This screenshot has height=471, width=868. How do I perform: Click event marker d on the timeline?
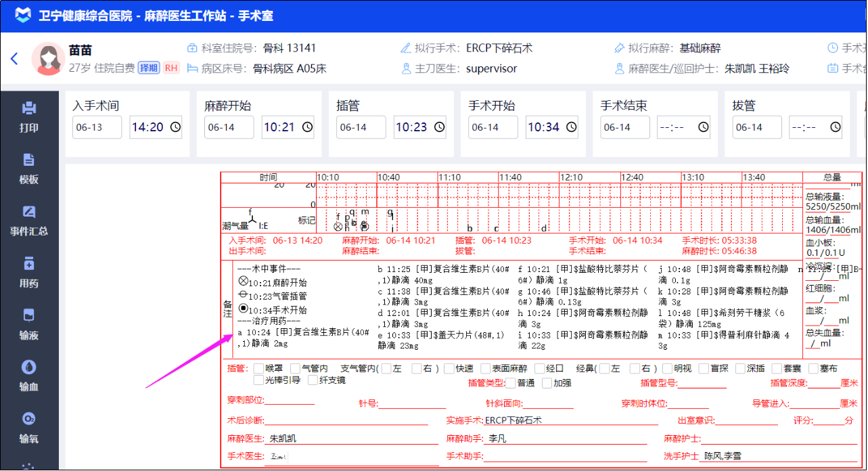tap(543, 228)
